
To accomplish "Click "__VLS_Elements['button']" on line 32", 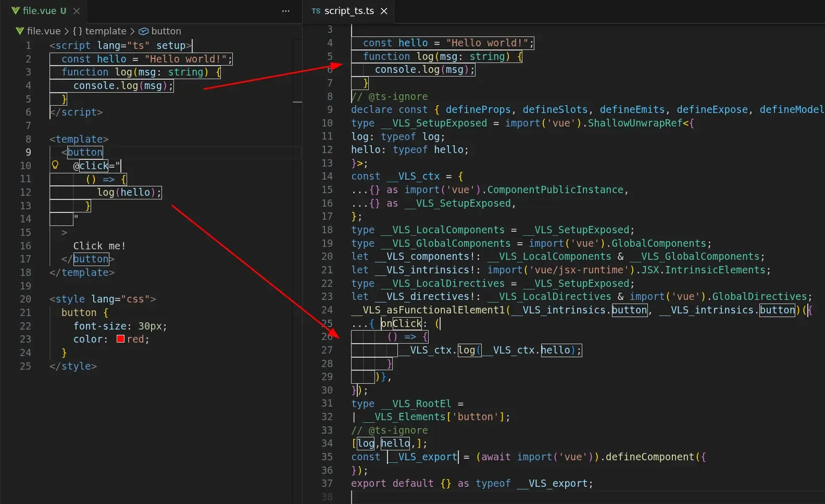I will tap(434, 417).
